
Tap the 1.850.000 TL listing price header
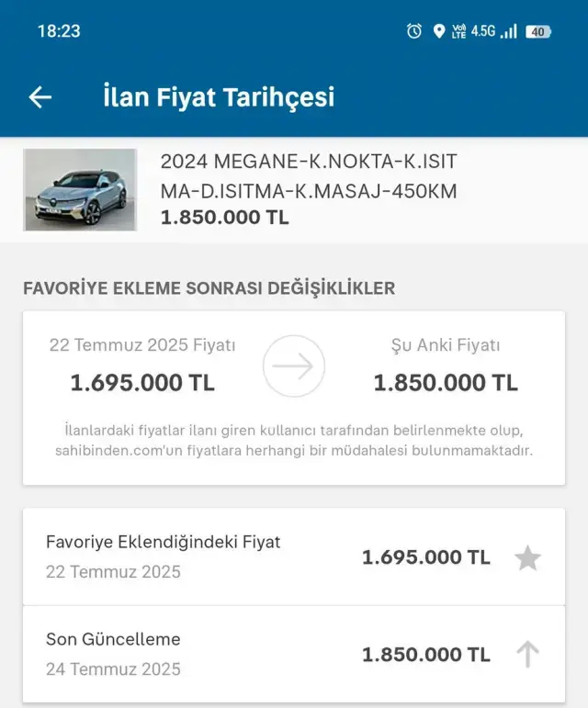[x=224, y=218]
